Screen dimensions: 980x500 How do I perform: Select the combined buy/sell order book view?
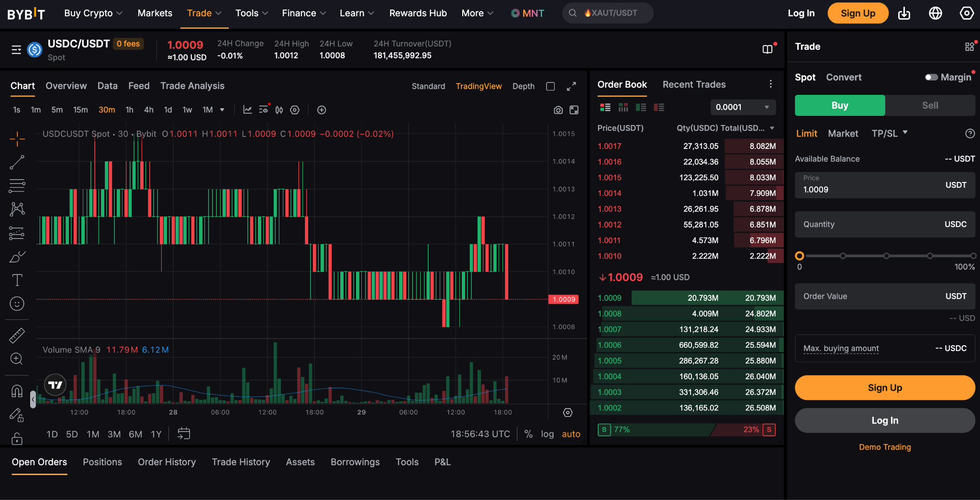[x=605, y=107]
